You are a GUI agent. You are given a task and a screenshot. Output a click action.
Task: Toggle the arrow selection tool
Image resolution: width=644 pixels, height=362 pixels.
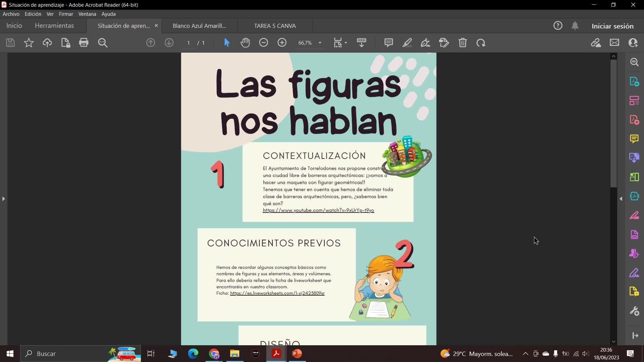point(227,43)
